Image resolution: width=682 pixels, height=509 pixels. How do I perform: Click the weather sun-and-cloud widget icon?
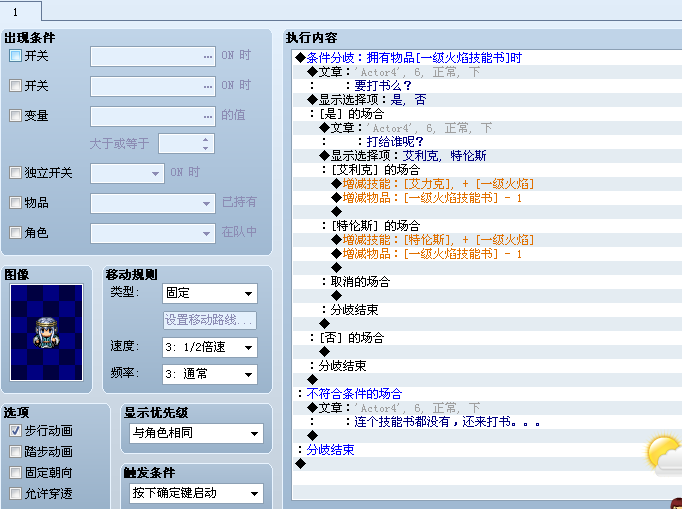click(664, 456)
